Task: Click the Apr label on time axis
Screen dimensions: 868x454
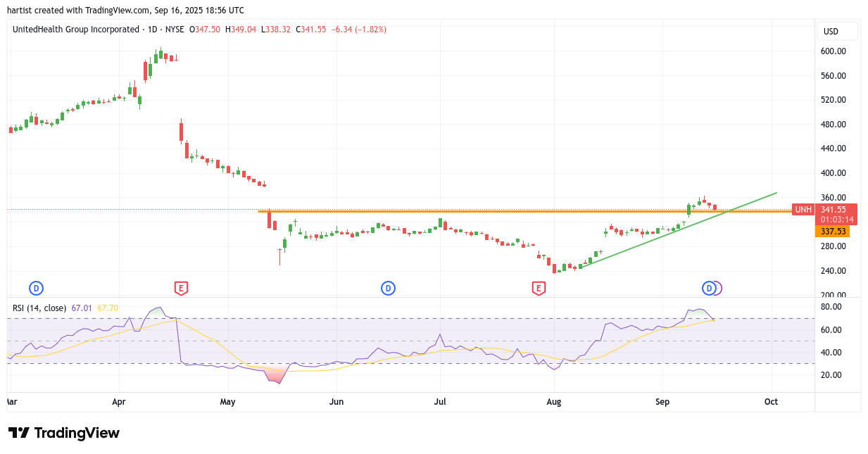Action: [119, 402]
